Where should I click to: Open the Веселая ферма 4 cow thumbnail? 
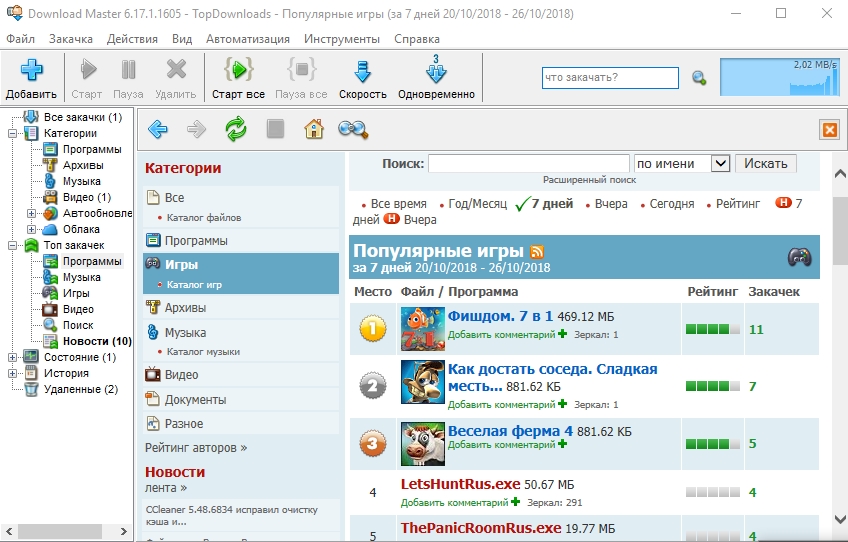coord(423,444)
